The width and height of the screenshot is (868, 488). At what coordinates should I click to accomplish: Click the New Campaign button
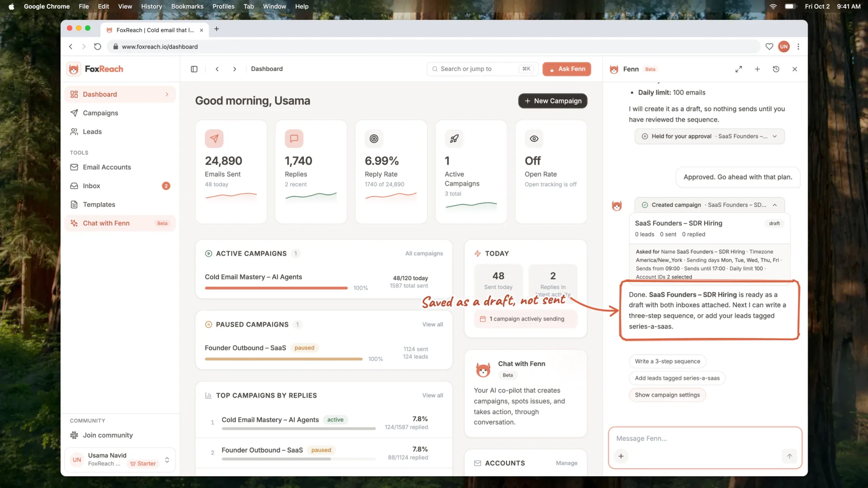[552, 101]
